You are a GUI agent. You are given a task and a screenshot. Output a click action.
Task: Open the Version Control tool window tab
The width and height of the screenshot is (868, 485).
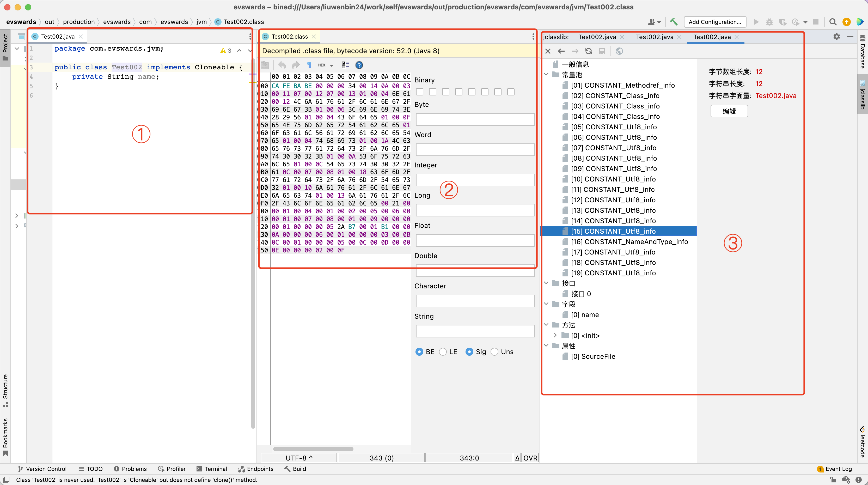coord(42,469)
